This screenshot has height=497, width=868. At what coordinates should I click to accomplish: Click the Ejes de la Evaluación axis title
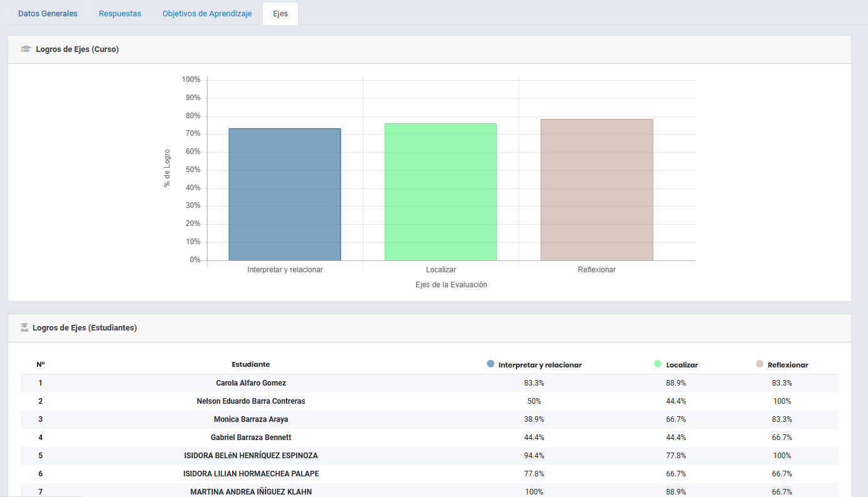tap(451, 285)
